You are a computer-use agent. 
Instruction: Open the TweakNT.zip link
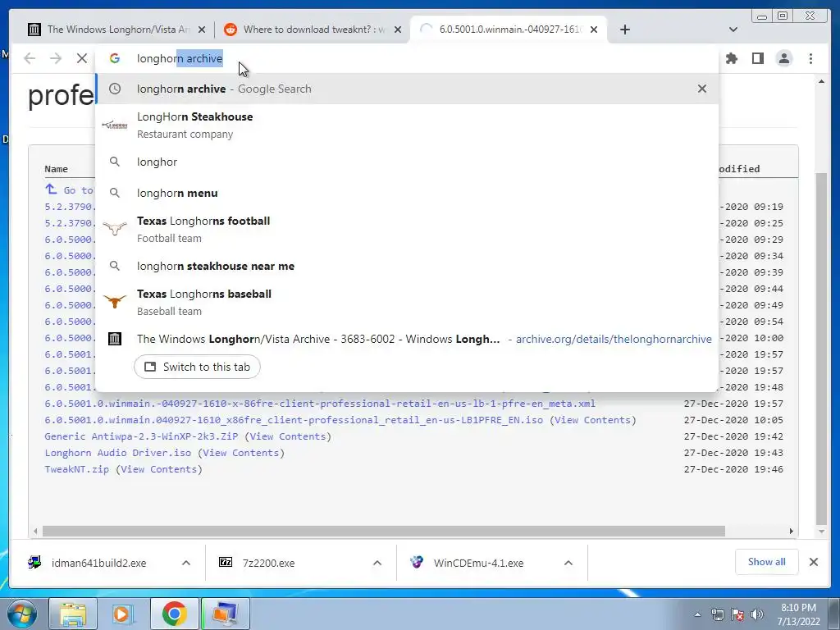tap(76, 469)
